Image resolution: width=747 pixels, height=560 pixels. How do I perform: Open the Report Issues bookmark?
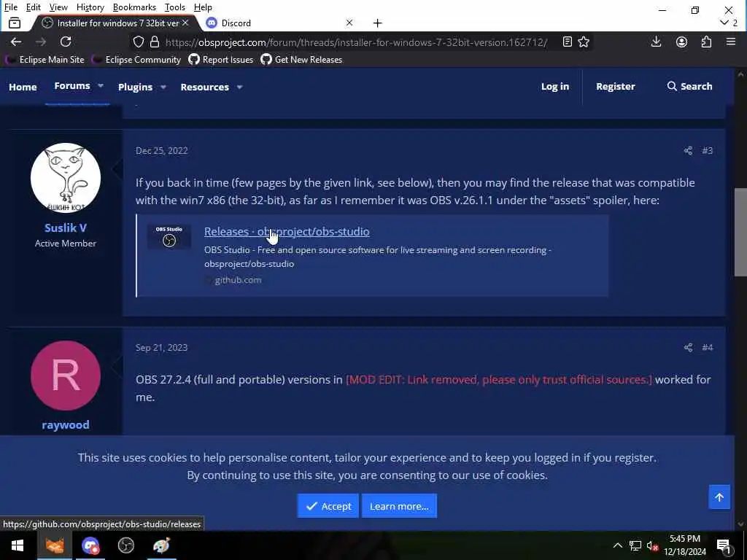click(x=221, y=60)
